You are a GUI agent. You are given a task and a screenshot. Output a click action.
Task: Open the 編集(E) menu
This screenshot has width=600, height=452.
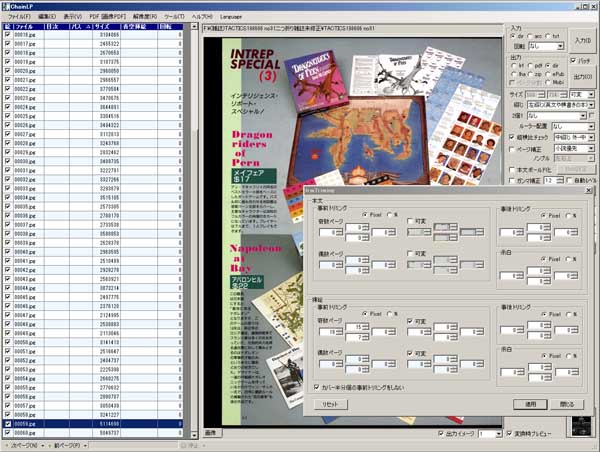(47, 17)
